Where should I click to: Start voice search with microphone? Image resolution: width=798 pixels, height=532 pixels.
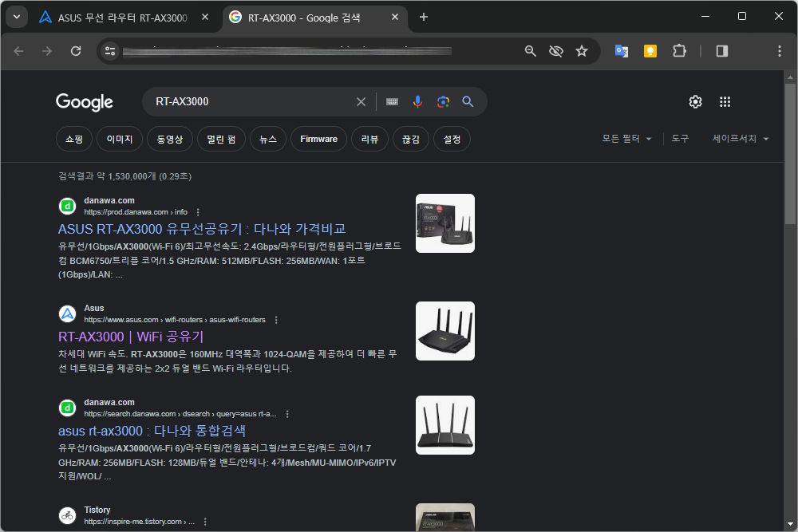tap(417, 102)
